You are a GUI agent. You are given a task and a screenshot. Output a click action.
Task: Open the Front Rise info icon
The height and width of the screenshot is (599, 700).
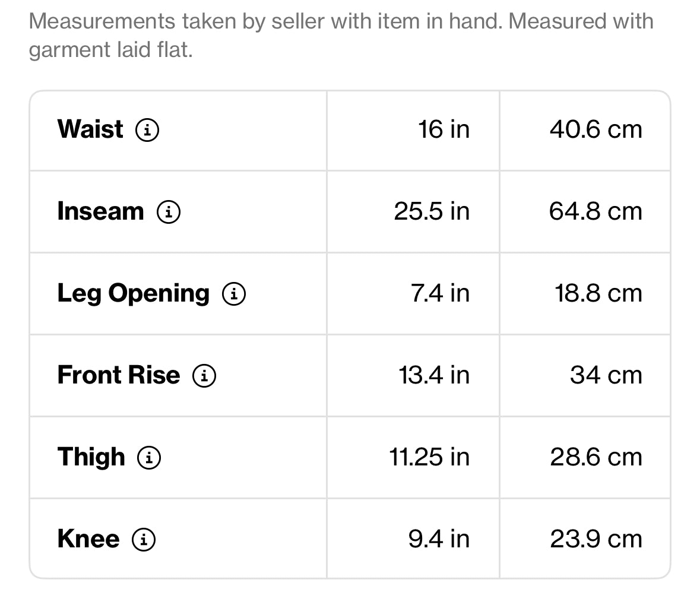[x=204, y=376]
